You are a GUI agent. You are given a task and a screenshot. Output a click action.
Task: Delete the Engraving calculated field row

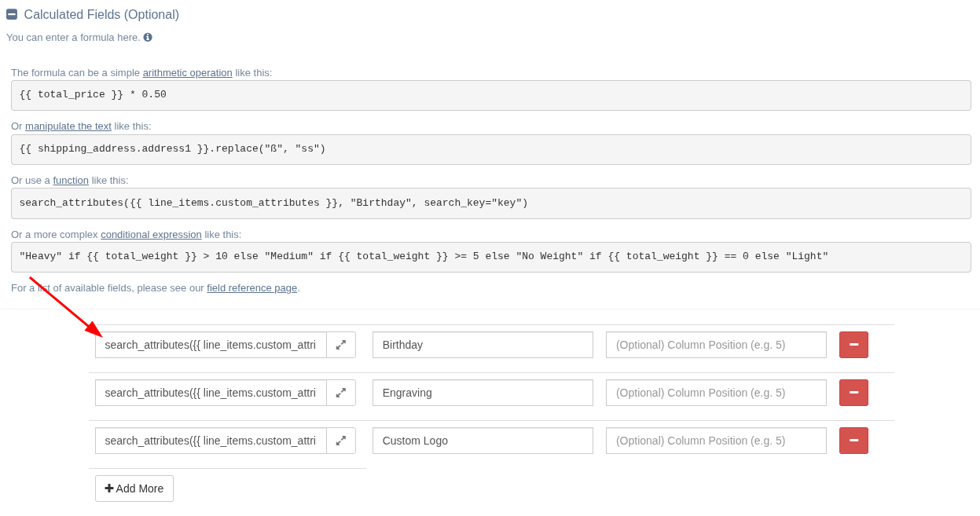click(x=853, y=393)
